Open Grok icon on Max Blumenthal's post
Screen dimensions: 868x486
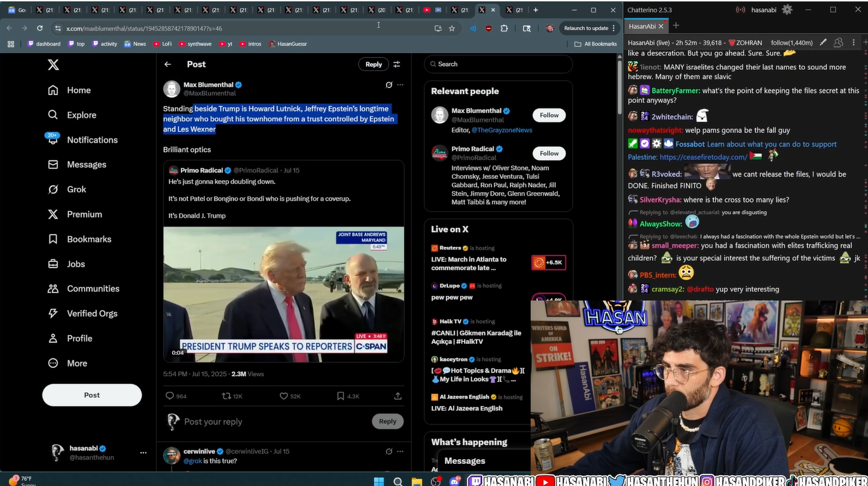[x=389, y=84]
